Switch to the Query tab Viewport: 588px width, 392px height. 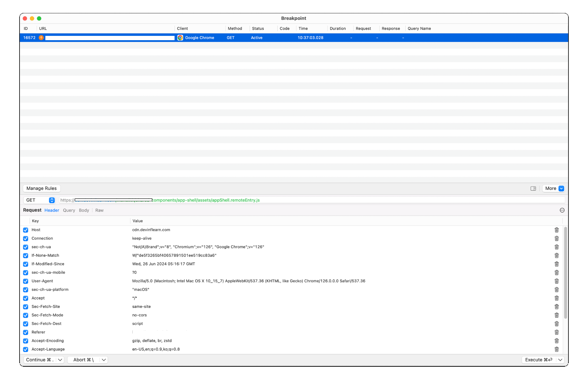click(x=69, y=210)
